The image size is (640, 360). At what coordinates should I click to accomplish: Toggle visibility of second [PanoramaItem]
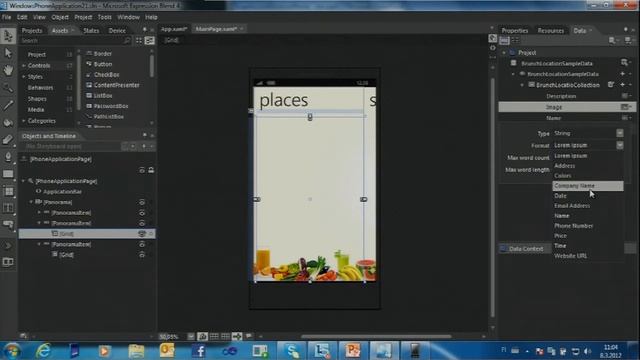tap(142, 223)
